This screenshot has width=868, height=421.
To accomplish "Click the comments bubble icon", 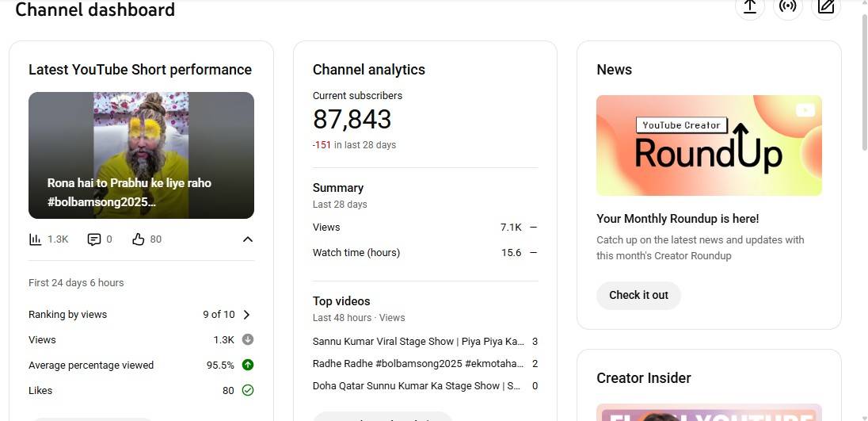I will [94, 239].
